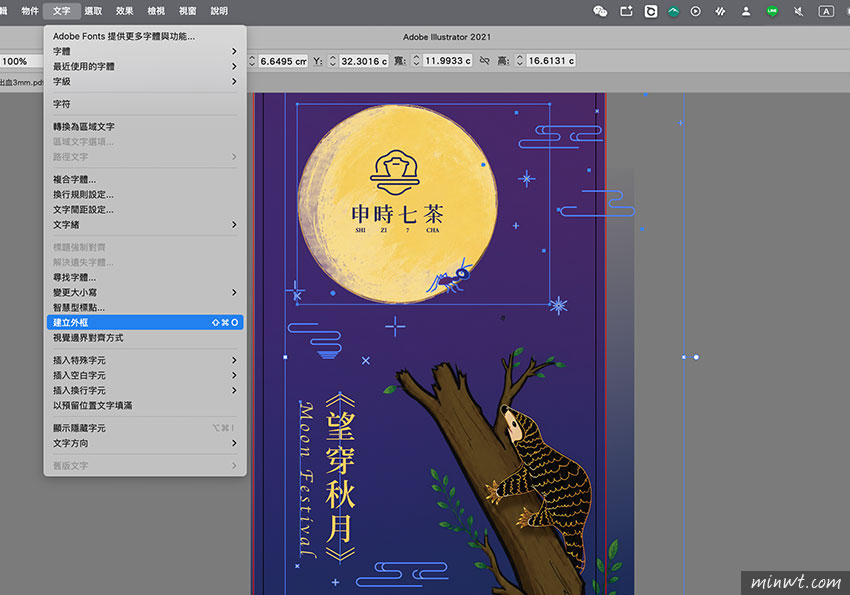Screen dimensions: 850x595
Task: Open the 效果 menu
Action: pos(125,11)
